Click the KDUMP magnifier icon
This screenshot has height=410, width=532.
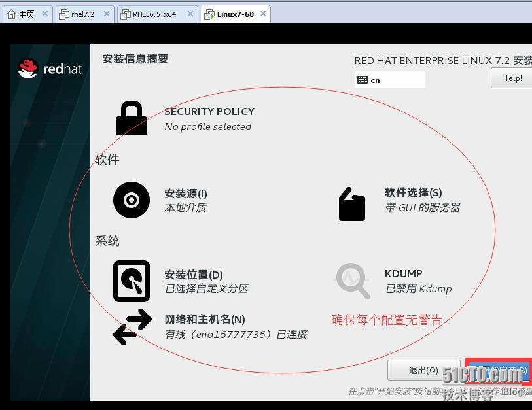(x=352, y=281)
